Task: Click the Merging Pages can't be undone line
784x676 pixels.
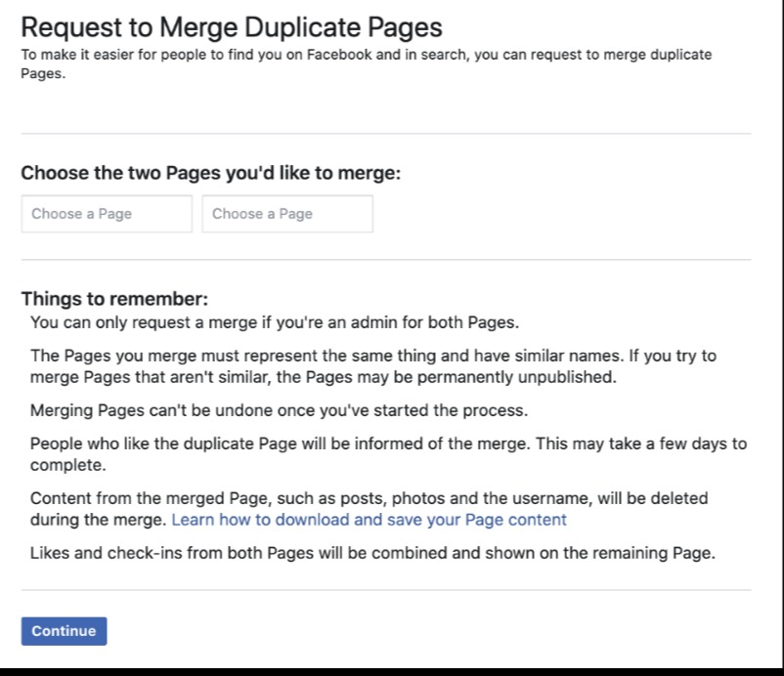Action: (279, 410)
